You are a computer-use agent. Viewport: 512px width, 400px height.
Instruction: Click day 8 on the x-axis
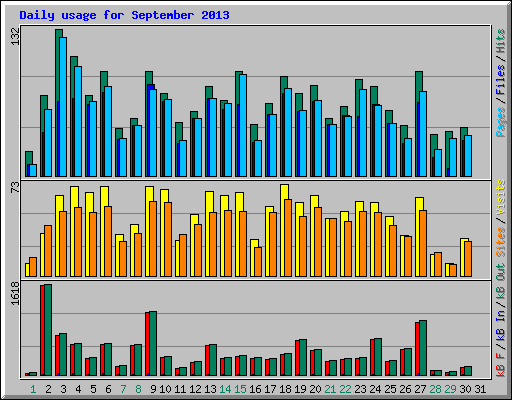pos(138,389)
